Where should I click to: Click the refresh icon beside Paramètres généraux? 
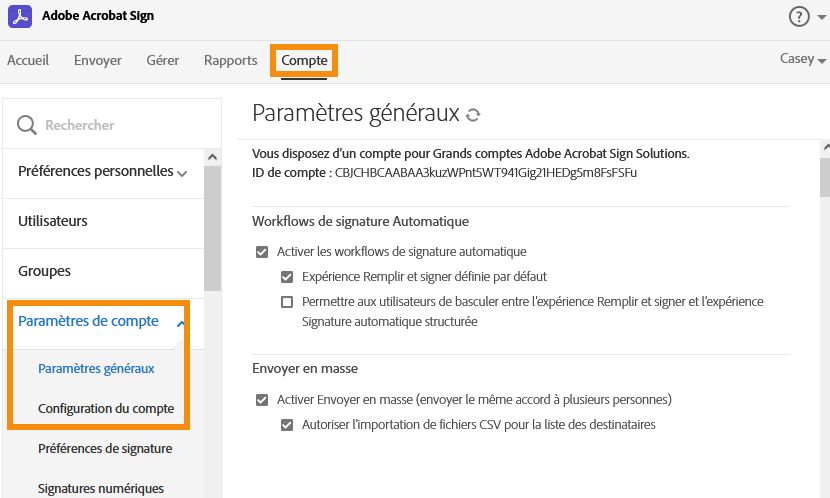tap(473, 115)
